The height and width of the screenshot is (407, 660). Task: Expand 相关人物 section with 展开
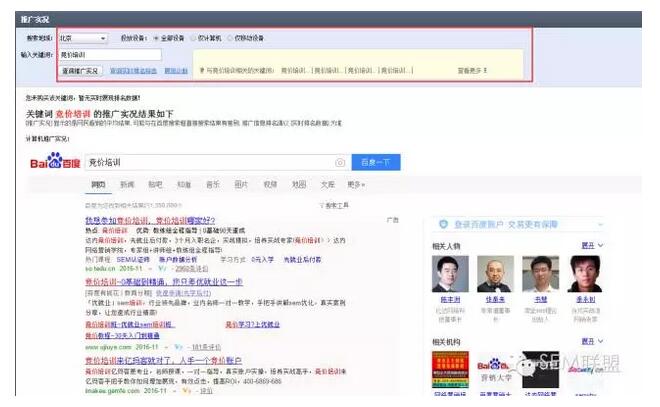[x=592, y=245]
